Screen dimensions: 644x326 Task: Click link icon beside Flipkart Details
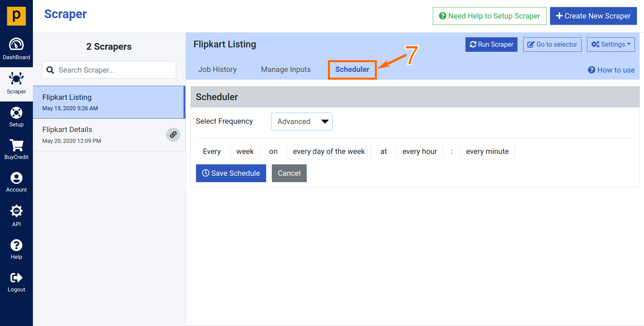pyautogui.click(x=173, y=135)
